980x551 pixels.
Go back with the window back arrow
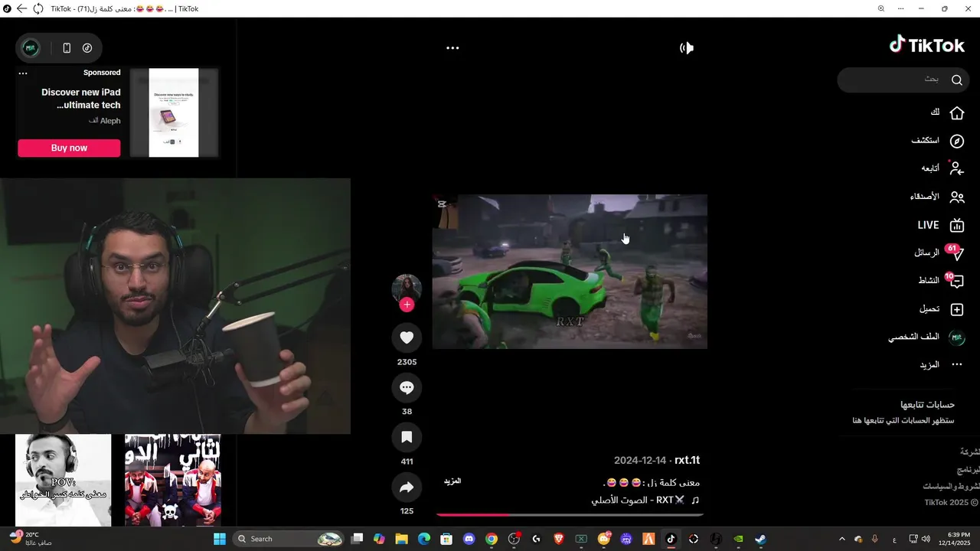[21, 8]
